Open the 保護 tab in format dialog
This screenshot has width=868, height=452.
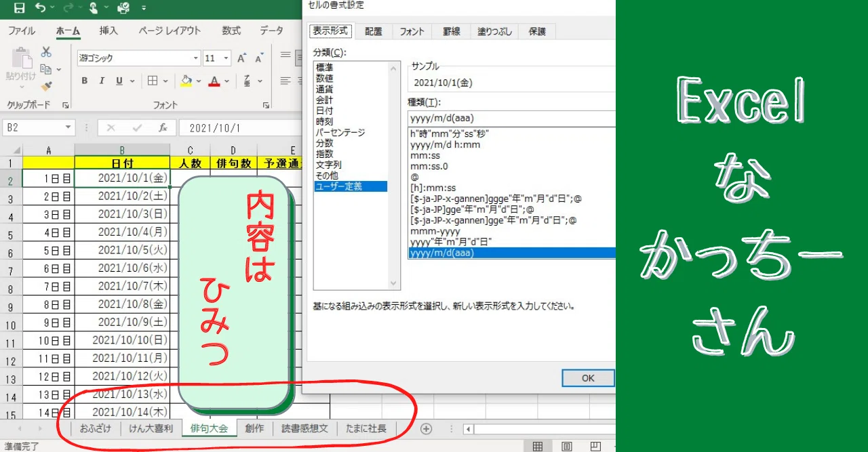pyautogui.click(x=537, y=31)
